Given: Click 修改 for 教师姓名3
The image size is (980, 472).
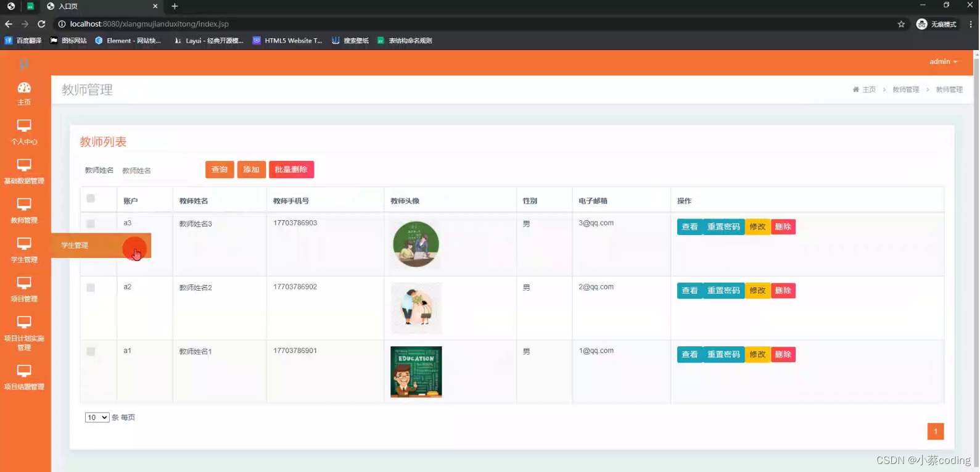Looking at the screenshot, I should (757, 227).
